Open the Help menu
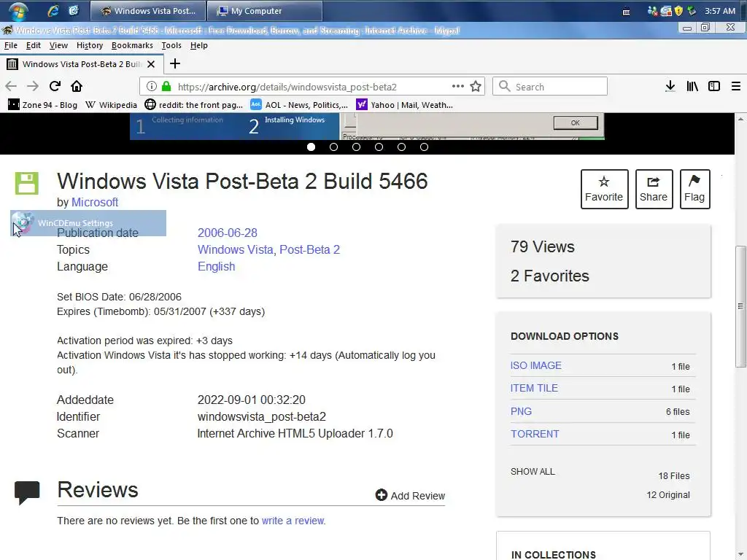The height and width of the screenshot is (560, 747). click(198, 45)
